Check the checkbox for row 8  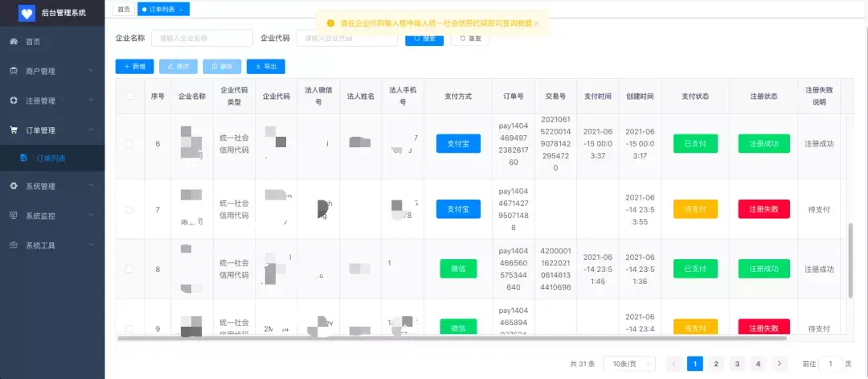(x=129, y=270)
